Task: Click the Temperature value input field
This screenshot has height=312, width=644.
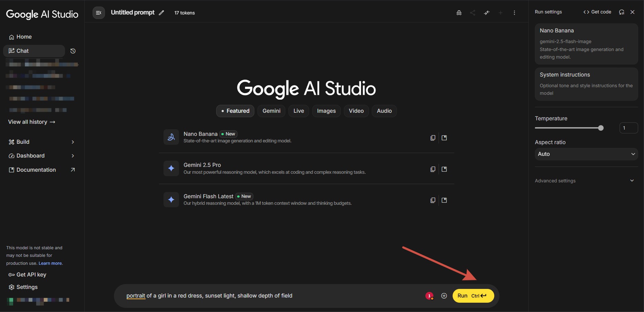Action: pos(629,128)
